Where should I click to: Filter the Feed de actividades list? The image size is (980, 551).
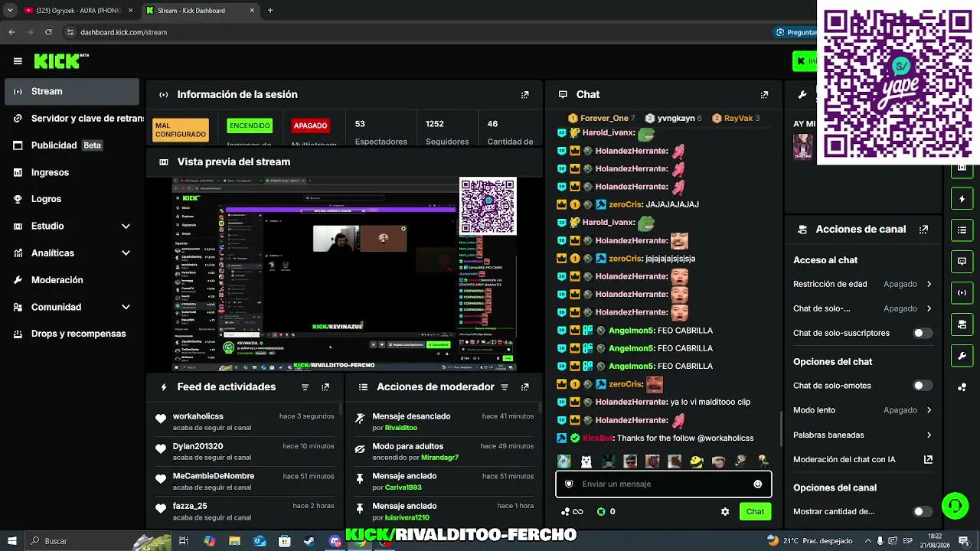[305, 387]
